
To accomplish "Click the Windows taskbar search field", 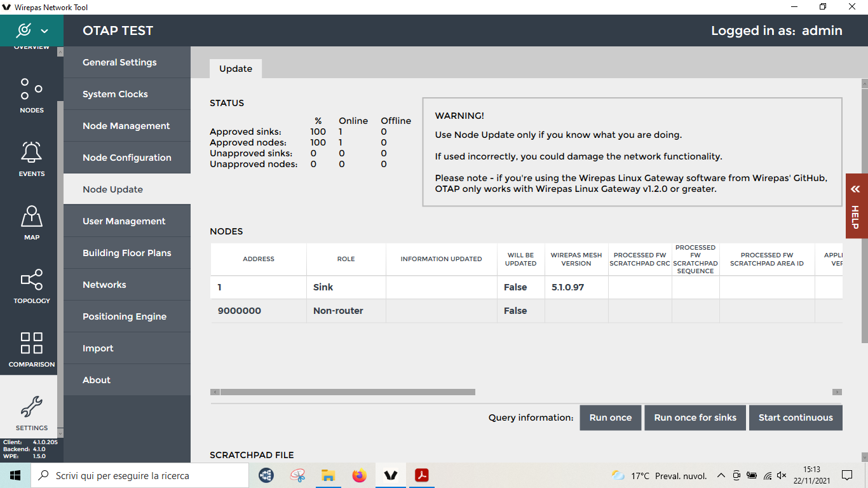I will [x=140, y=475].
